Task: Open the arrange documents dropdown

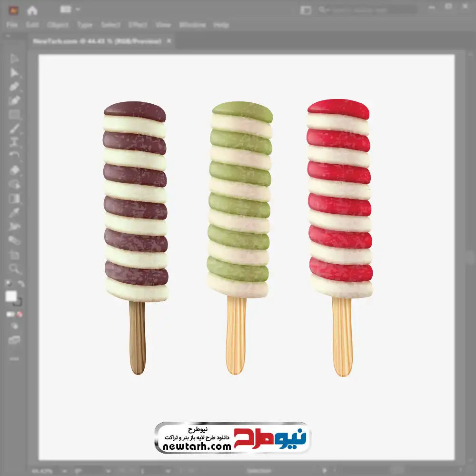Action: click(70, 10)
